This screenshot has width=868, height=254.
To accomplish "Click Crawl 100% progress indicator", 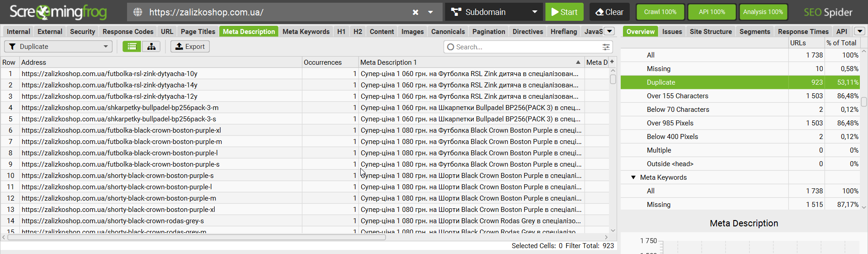I will [x=660, y=12].
